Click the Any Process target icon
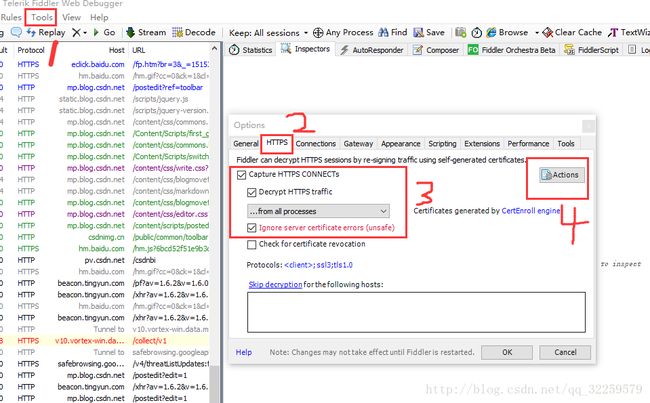The height and width of the screenshot is (403, 650). tap(318, 32)
